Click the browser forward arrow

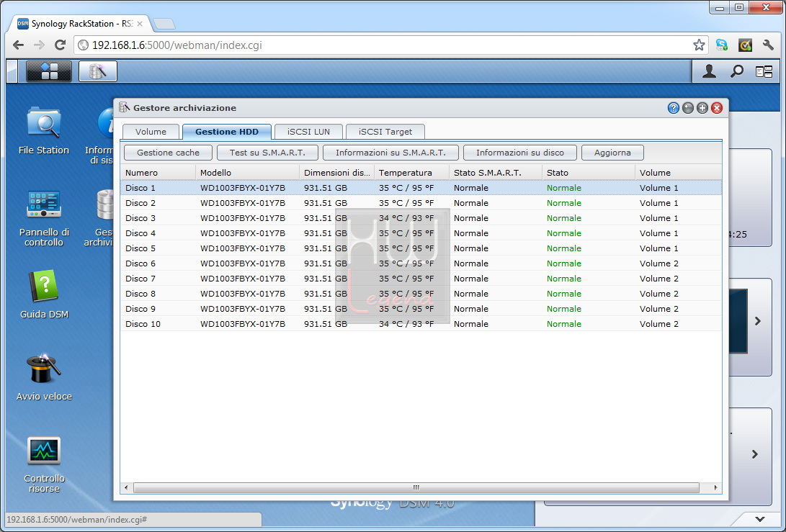(39, 45)
